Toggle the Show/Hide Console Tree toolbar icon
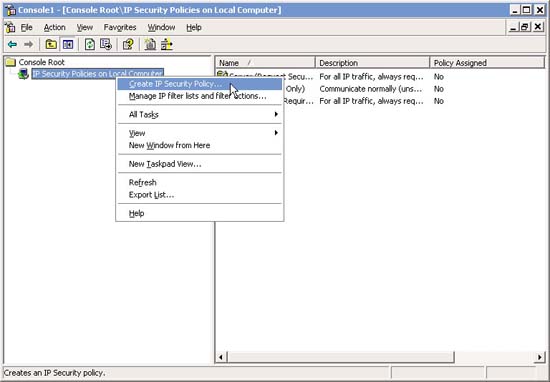The image size is (550, 382). coord(68,45)
